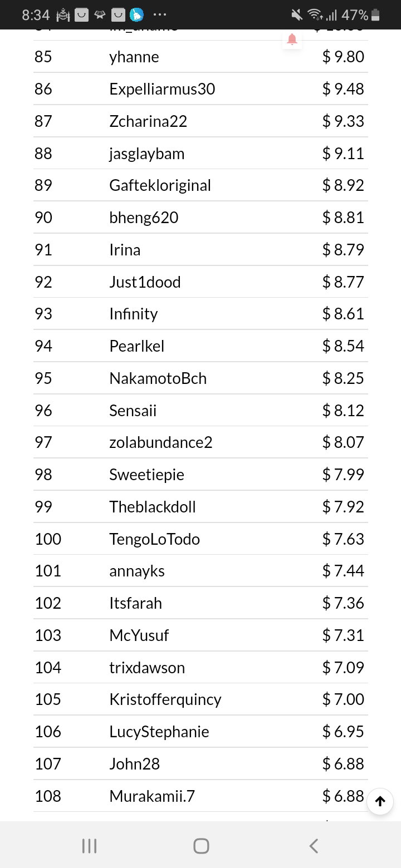Select the $ 8.61 amount for Infinity
Image resolution: width=401 pixels, height=868 pixels.
pyautogui.click(x=343, y=314)
